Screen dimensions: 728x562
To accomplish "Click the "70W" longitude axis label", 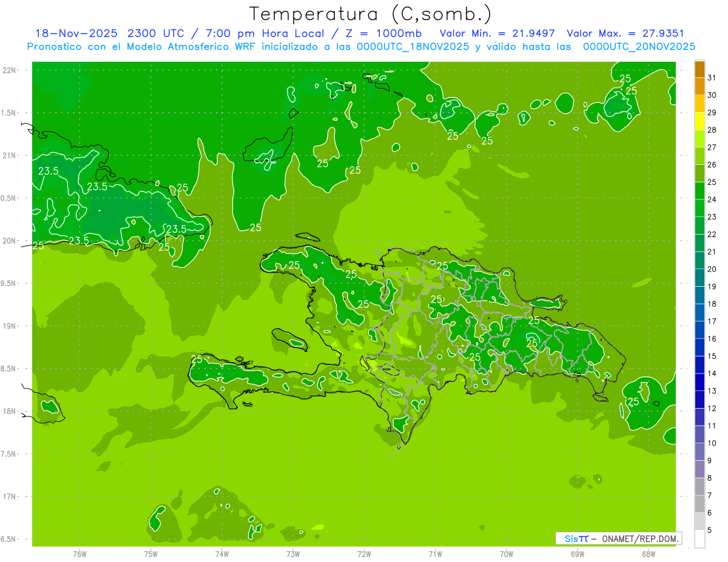I will pyautogui.click(x=507, y=554).
